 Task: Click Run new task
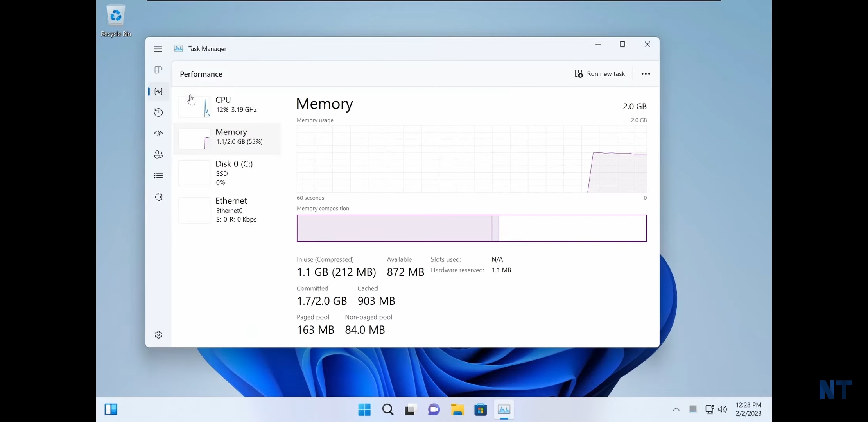pos(600,73)
